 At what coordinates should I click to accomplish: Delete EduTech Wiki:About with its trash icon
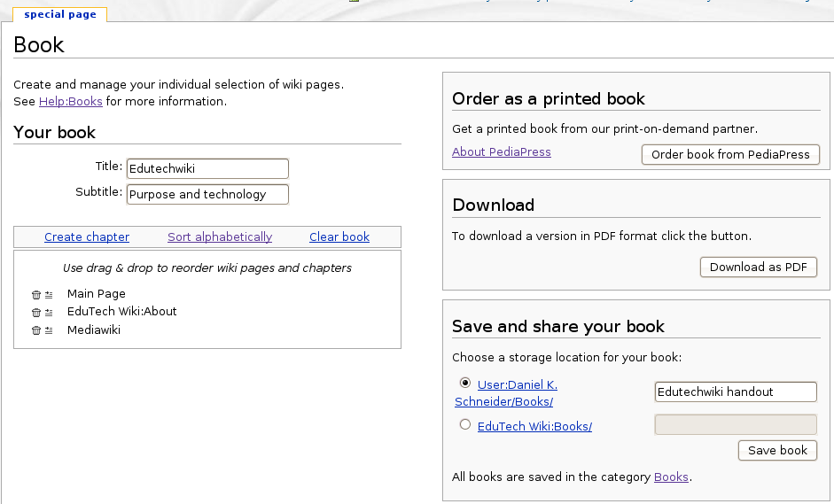point(36,312)
